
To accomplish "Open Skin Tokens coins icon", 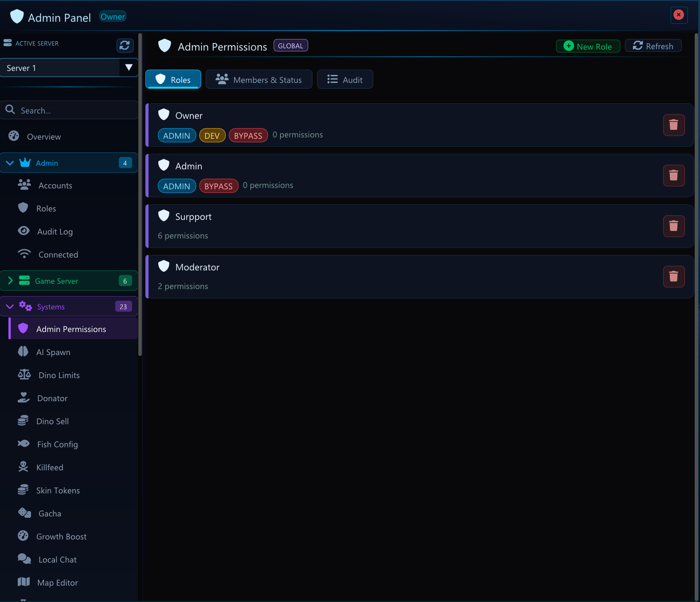I will tap(23, 490).
